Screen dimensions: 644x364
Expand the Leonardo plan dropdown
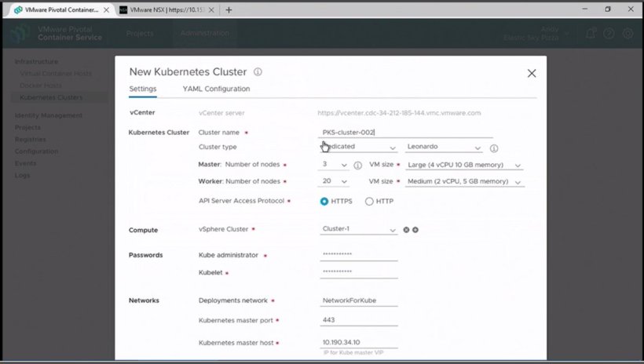click(444, 147)
